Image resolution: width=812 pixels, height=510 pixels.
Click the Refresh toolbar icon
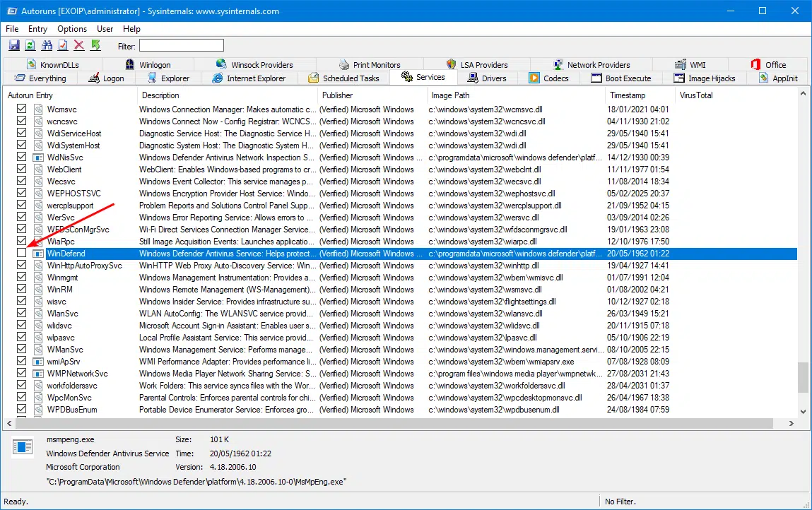pyautogui.click(x=30, y=46)
